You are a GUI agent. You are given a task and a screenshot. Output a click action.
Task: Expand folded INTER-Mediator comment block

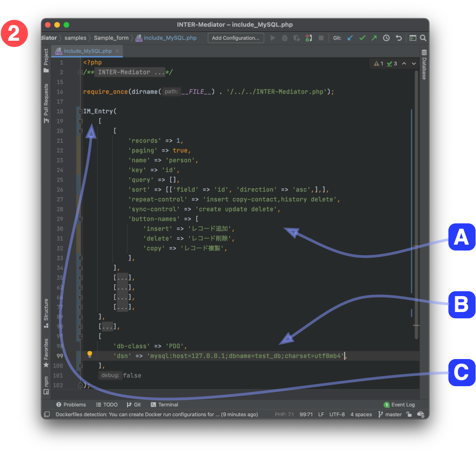[x=80, y=72]
